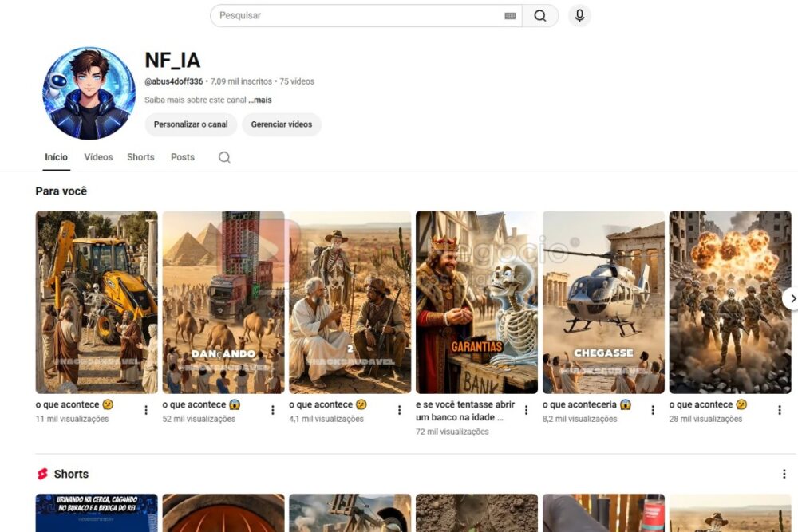The width and height of the screenshot is (798, 532).
Task: Play the soldiers explosion thumbnail
Action: point(730,302)
